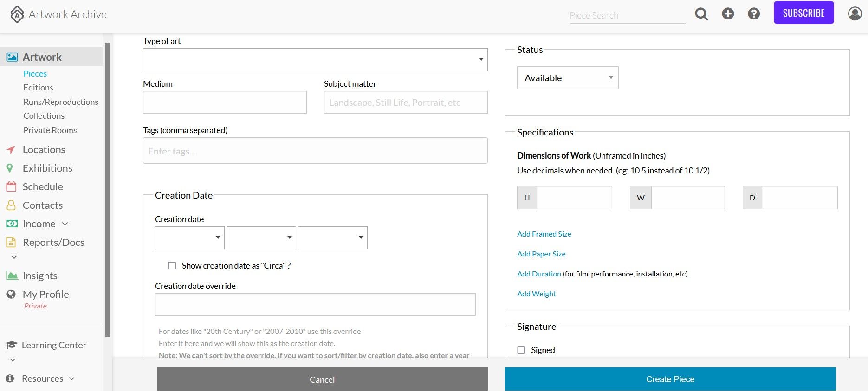Open Exhibitions in the sidebar
The height and width of the screenshot is (391, 868).
(47, 168)
